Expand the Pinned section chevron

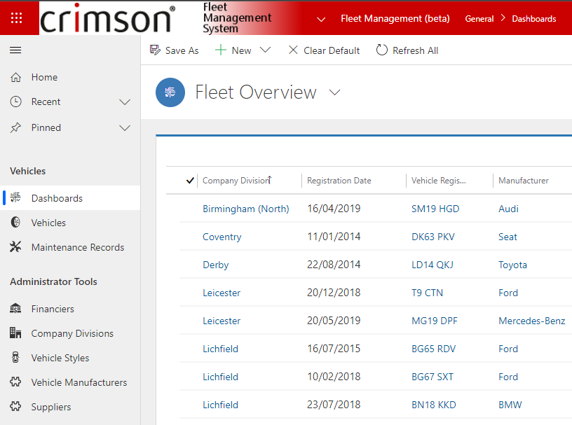(x=125, y=128)
